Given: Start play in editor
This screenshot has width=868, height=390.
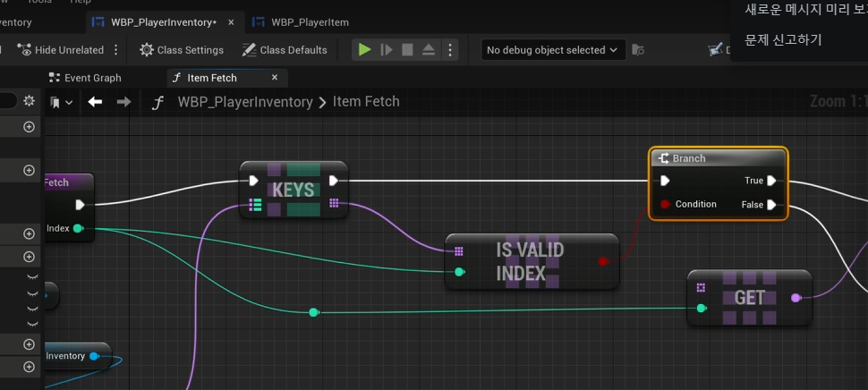Looking at the screenshot, I should (364, 50).
